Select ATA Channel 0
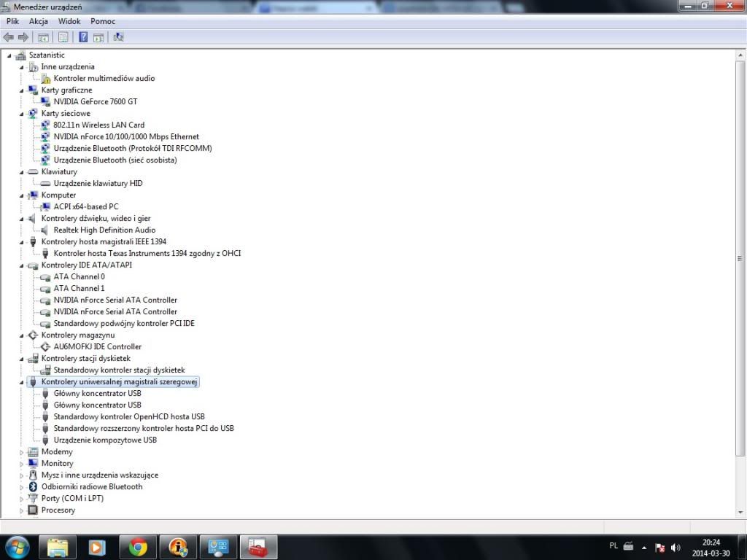The image size is (747, 560). [79, 276]
